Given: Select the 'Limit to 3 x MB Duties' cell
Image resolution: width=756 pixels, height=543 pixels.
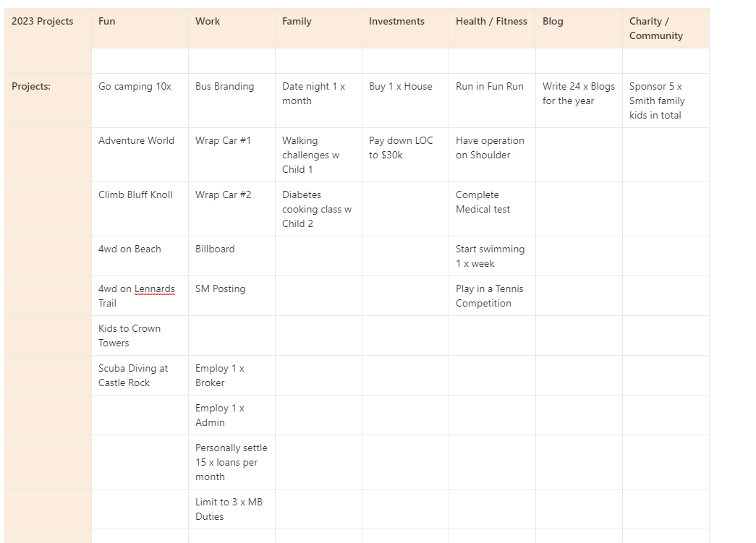Looking at the screenshot, I should 232,509.
